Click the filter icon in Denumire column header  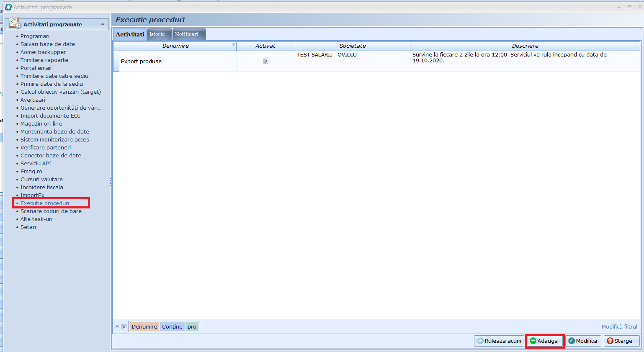pos(234,45)
